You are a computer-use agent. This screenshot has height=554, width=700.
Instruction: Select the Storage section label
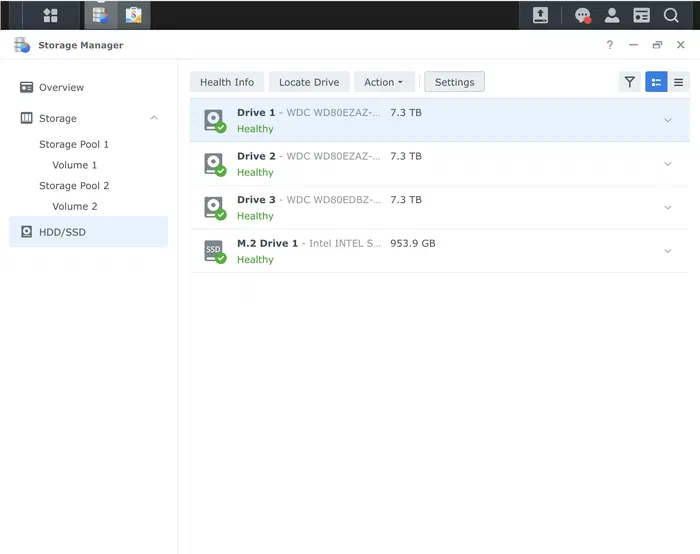pos(58,118)
